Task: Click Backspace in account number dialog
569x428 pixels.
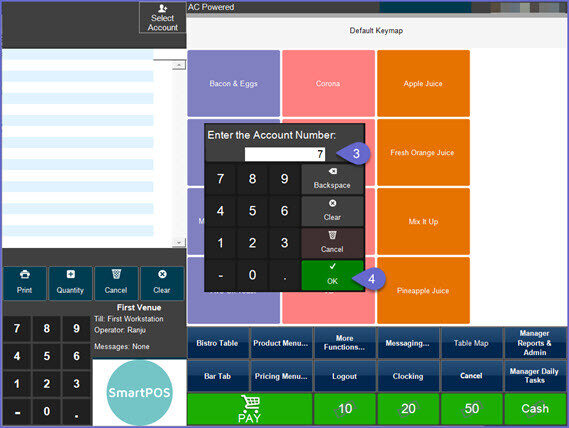Action: coord(332,179)
